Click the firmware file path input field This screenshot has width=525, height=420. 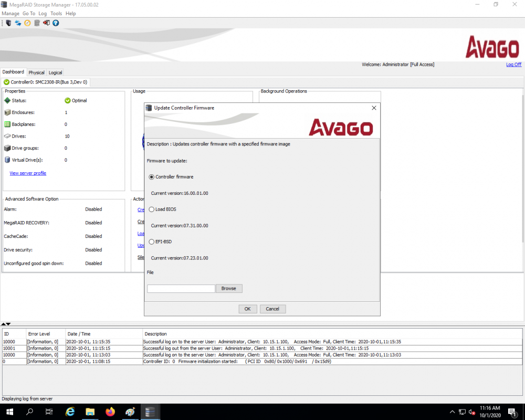[x=181, y=288]
